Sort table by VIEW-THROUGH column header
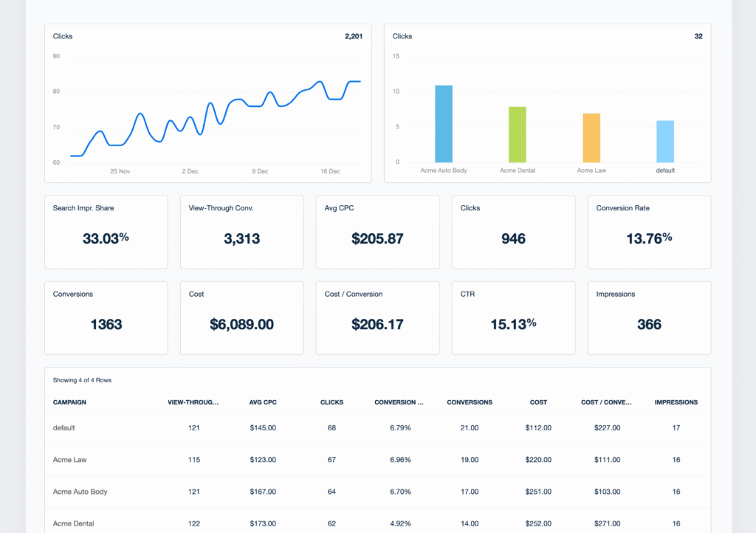Image resolution: width=756 pixels, height=533 pixels. [x=193, y=402]
